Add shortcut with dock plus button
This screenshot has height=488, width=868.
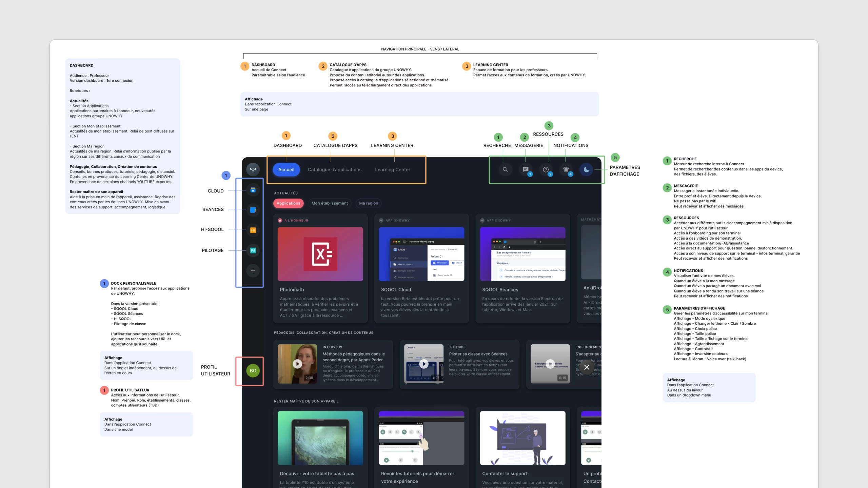click(x=253, y=271)
